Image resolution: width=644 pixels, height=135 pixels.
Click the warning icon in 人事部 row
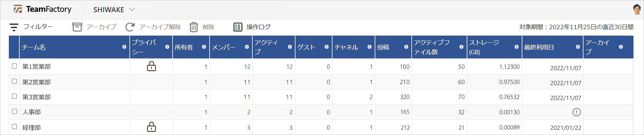[576, 112]
